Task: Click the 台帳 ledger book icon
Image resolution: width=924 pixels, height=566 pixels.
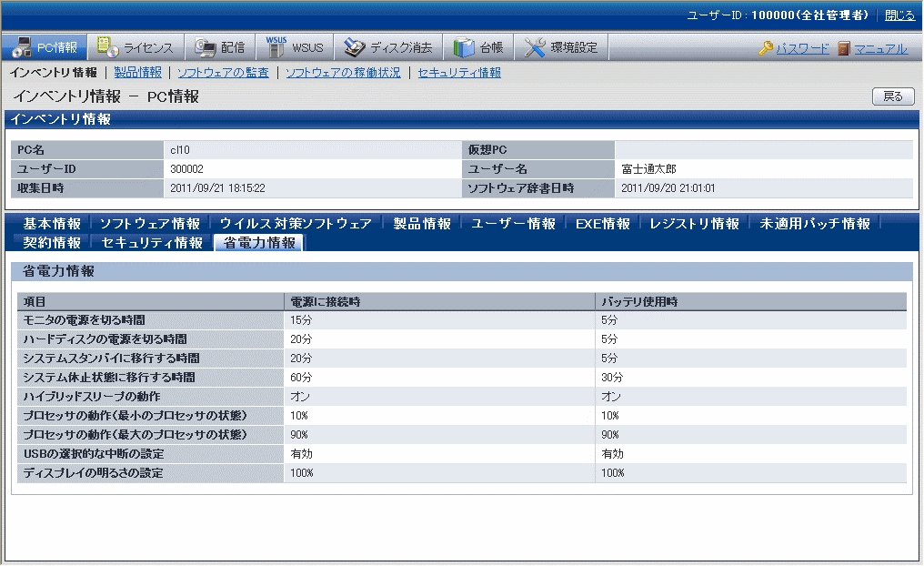Action: click(464, 48)
